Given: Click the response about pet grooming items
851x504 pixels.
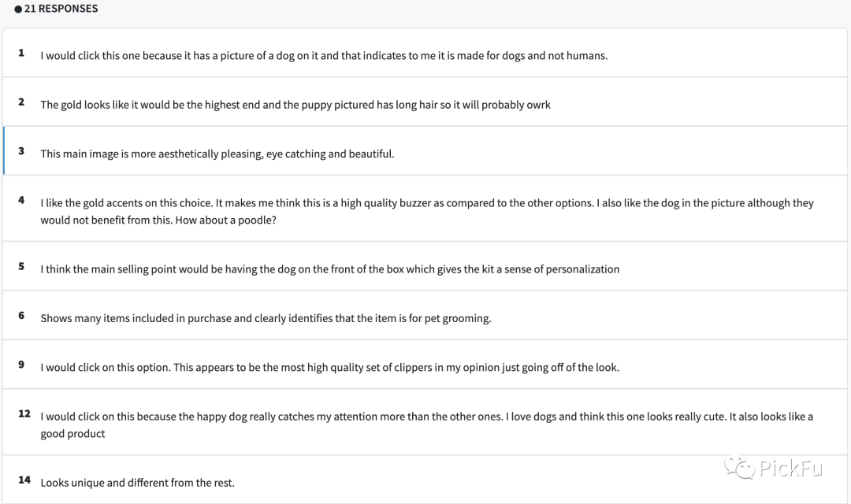Looking at the screenshot, I should pyautogui.click(x=266, y=318).
